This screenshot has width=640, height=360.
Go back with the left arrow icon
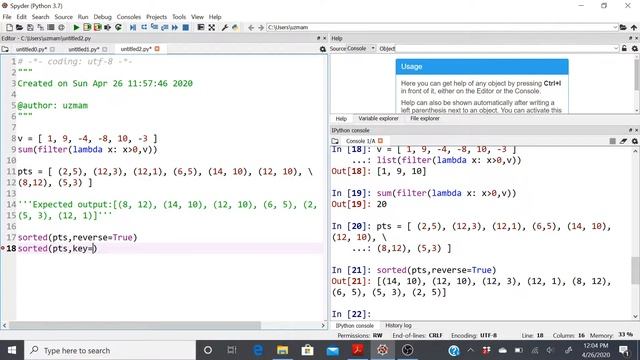[251, 27]
